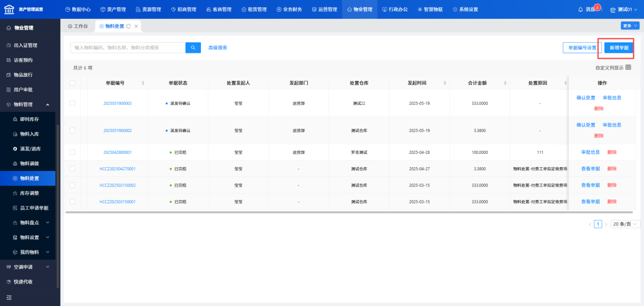This screenshot has width=644, height=306.
Task: Click the blue search magnifier button
Action: tap(193, 48)
